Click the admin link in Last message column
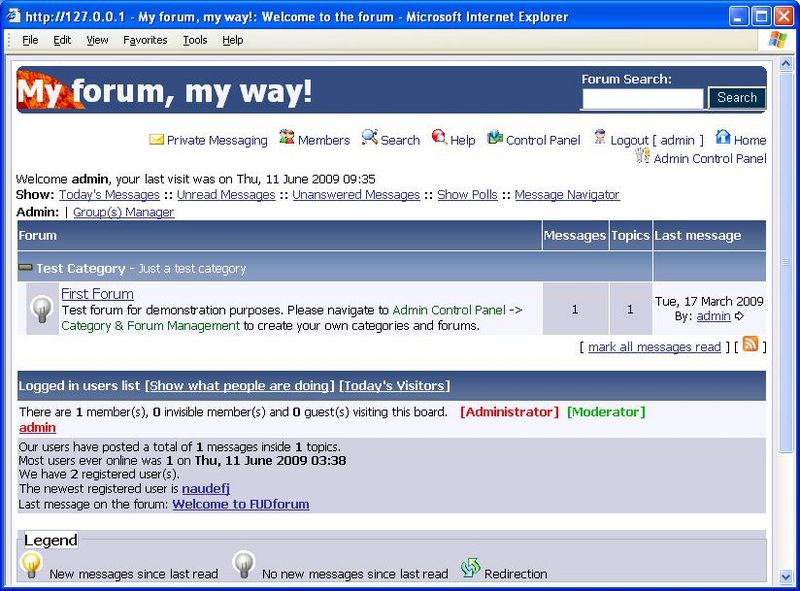 click(714, 316)
